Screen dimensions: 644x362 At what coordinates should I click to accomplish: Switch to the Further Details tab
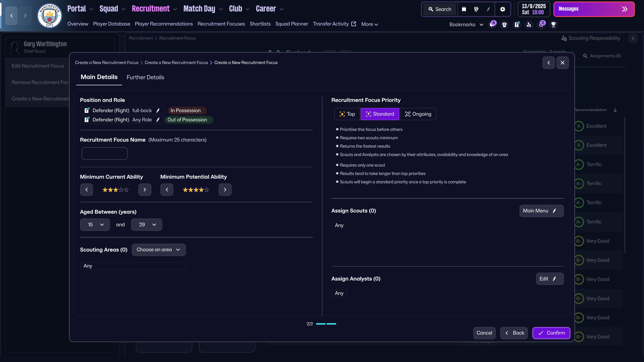145,77
